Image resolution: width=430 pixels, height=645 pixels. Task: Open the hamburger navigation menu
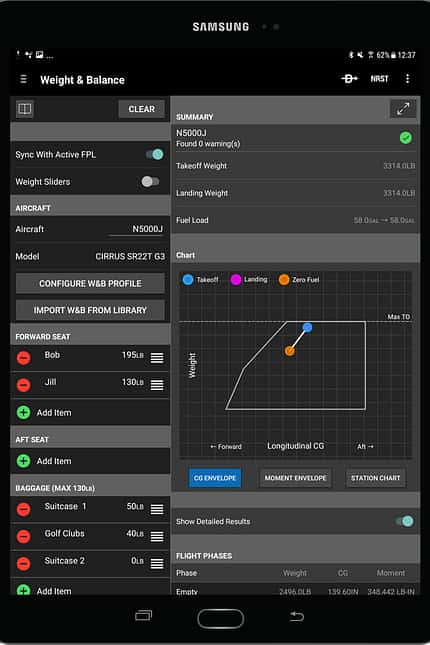23,79
